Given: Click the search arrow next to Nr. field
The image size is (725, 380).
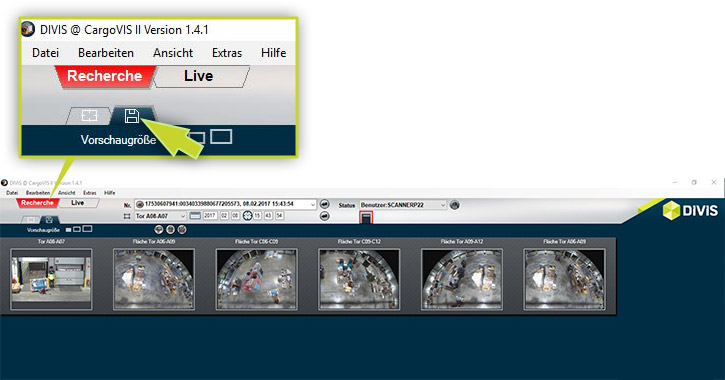Looking at the screenshot, I should (x=325, y=204).
